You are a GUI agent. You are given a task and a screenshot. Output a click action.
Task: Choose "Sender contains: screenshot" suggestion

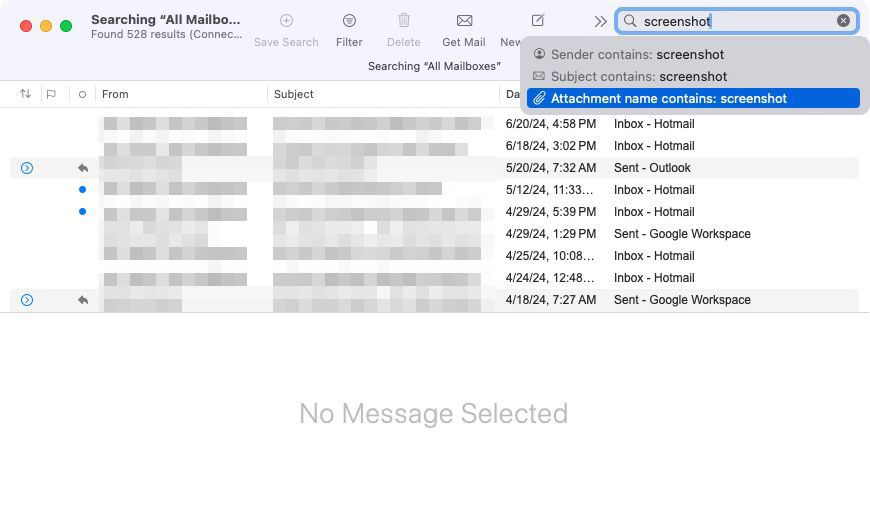pos(637,54)
